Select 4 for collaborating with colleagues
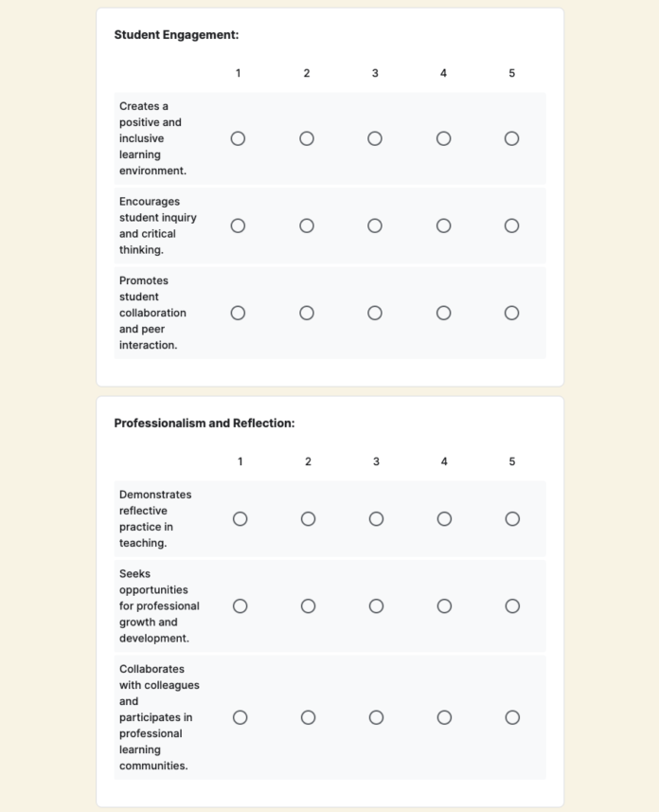 (x=444, y=717)
